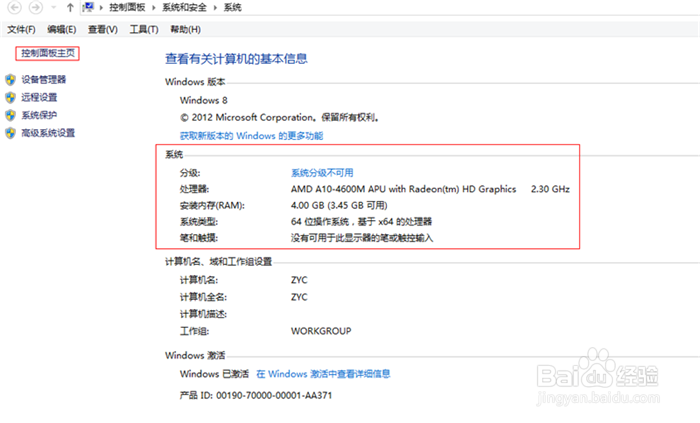The image size is (700, 423).
Task: Click the heading 查看有关计算机的基本信息
Action: tap(236, 59)
